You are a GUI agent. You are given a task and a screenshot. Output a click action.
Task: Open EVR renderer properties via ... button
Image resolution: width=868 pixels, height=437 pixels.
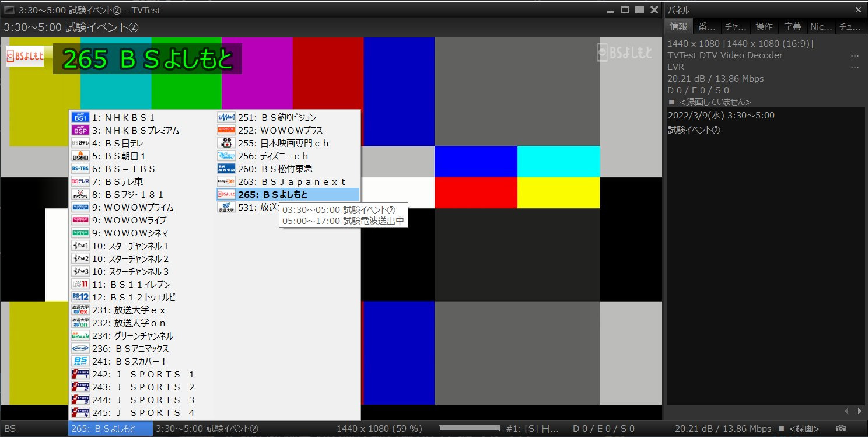coord(855,67)
